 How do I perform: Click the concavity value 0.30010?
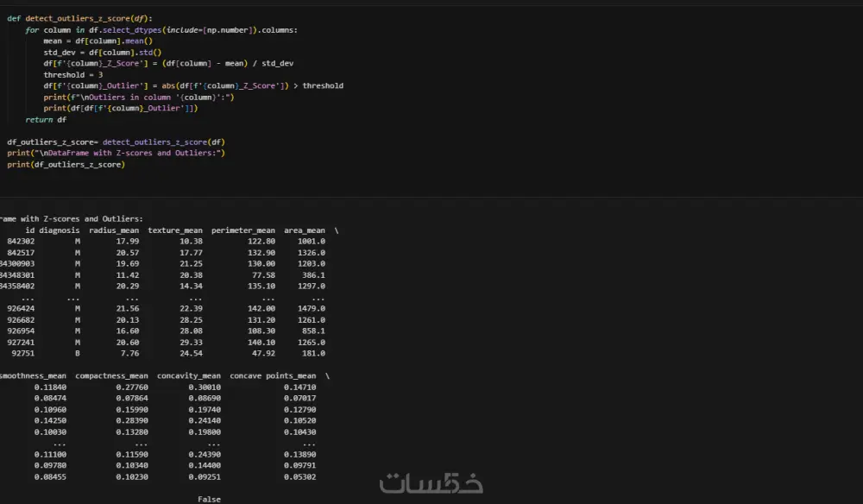(205, 387)
